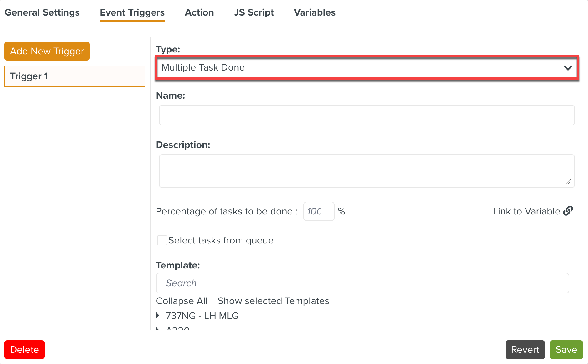Click Show selected Templates link
Image resolution: width=588 pixels, height=364 pixels.
[x=273, y=301]
